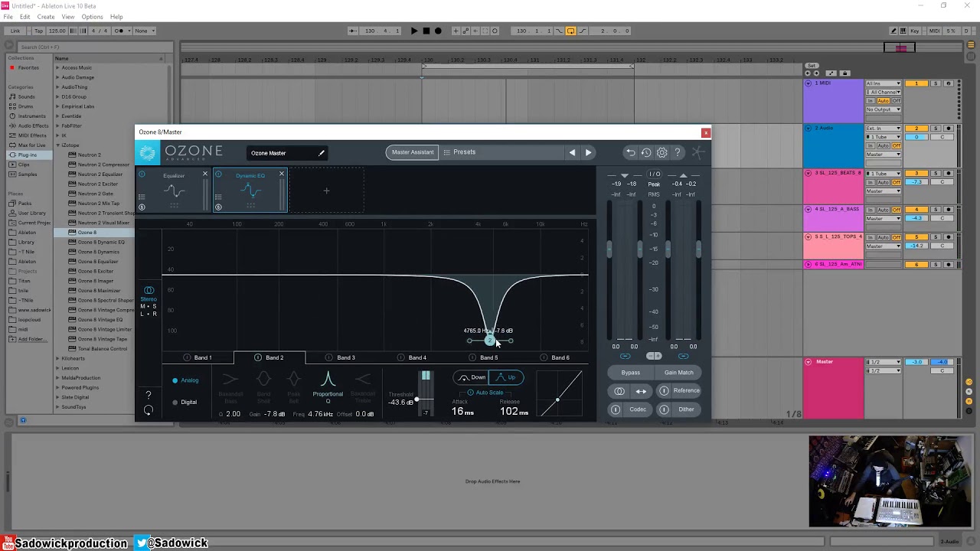Link the input gain faders

tap(625, 356)
